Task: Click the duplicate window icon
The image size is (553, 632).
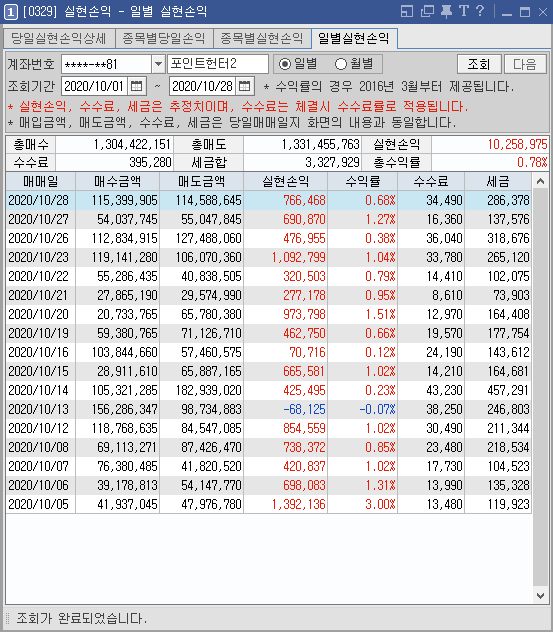Action: [x=427, y=11]
